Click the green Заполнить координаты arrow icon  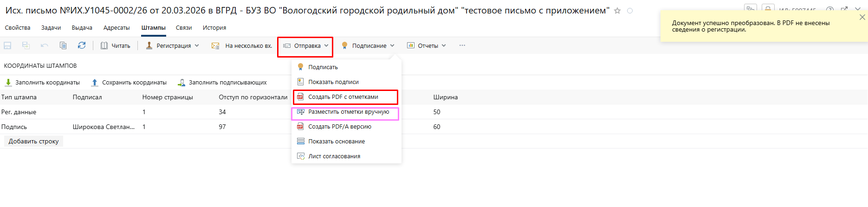8,83
